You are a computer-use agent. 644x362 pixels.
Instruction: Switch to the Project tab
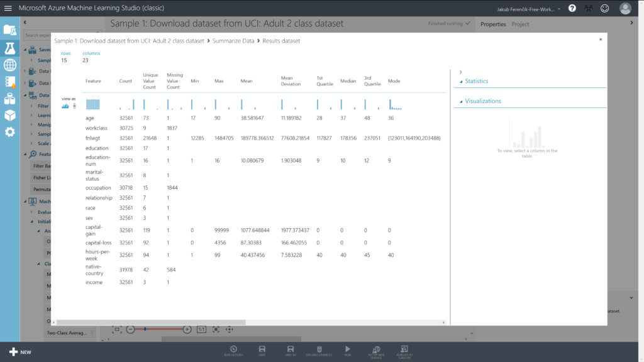tap(520, 24)
